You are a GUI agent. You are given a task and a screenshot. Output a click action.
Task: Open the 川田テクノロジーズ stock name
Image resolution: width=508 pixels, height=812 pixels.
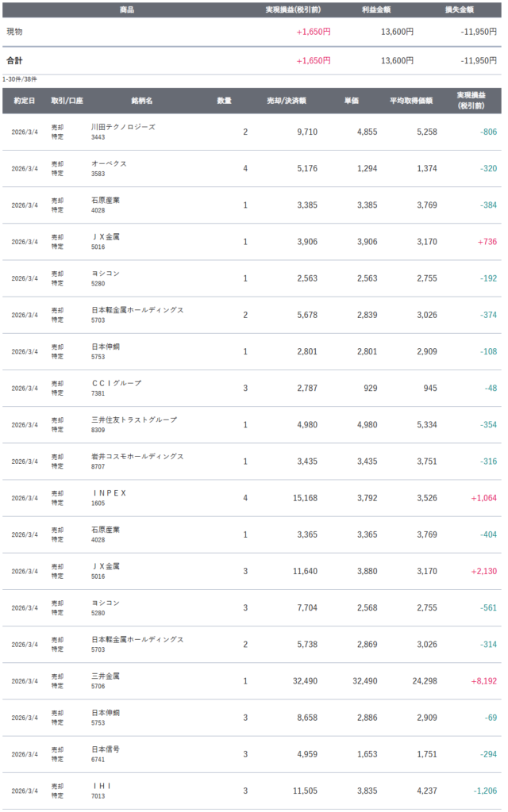[123, 127]
